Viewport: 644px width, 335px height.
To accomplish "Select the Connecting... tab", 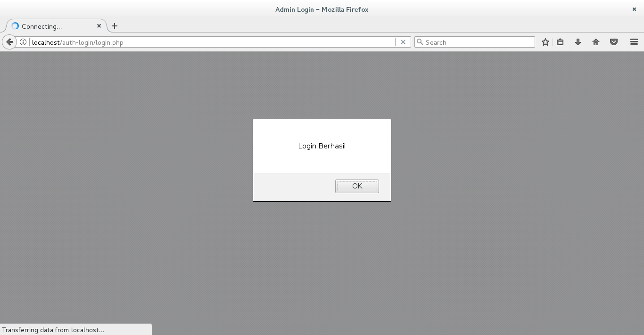I will pos(57,26).
